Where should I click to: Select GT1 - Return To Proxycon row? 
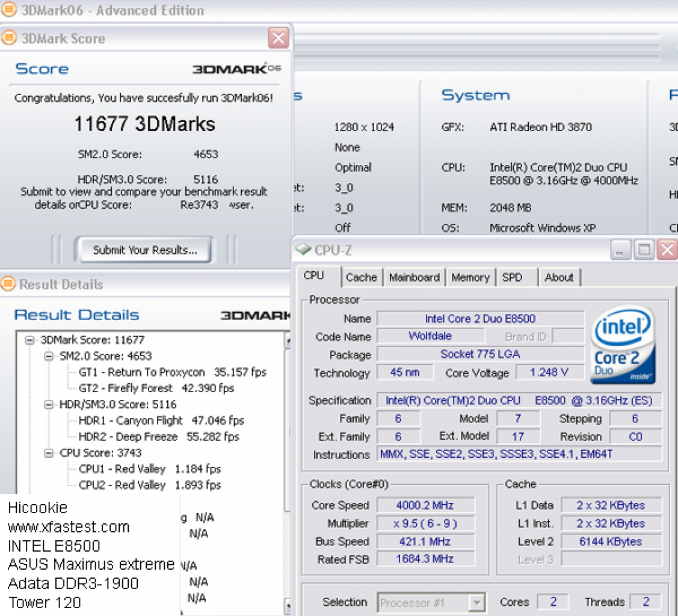click(173, 372)
